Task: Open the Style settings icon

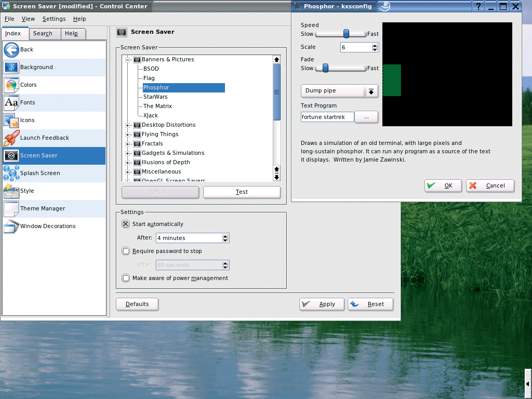Action: [x=11, y=191]
